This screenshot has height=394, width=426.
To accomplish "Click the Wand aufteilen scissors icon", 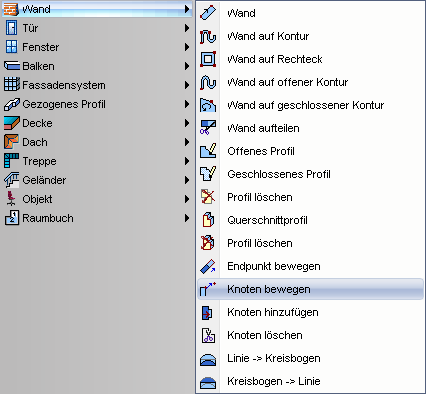I will click(208, 128).
